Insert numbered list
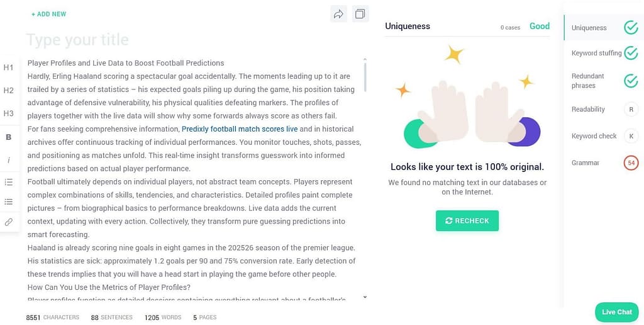 coord(9,182)
